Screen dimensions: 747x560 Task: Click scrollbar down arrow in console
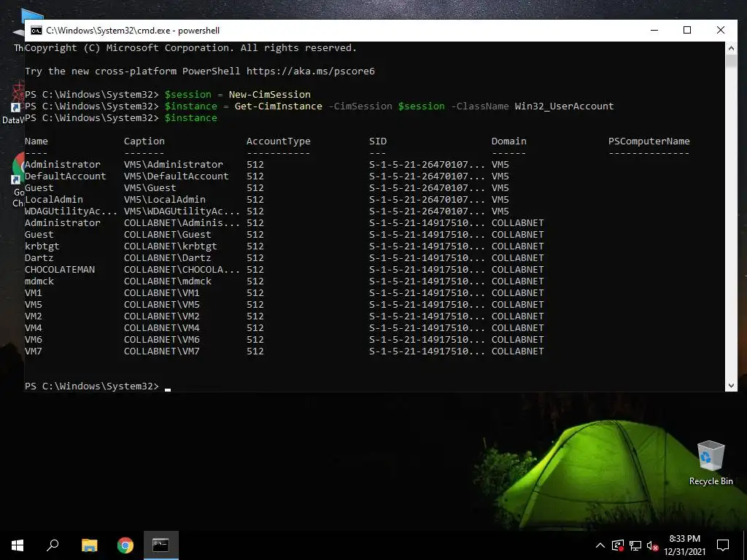[731, 385]
